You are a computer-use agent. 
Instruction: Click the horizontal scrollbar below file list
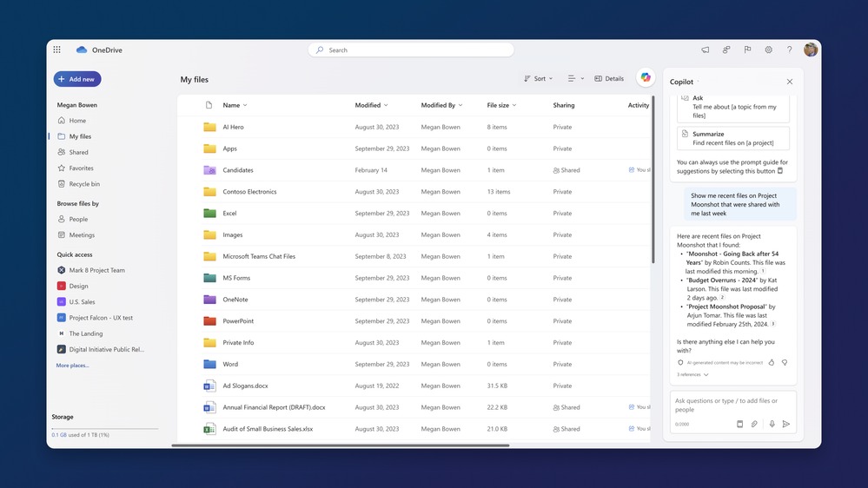pos(341,445)
